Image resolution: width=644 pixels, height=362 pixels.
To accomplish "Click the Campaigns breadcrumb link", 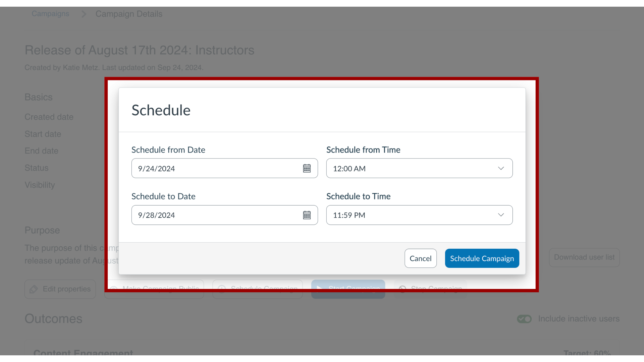I will (50, 14).
